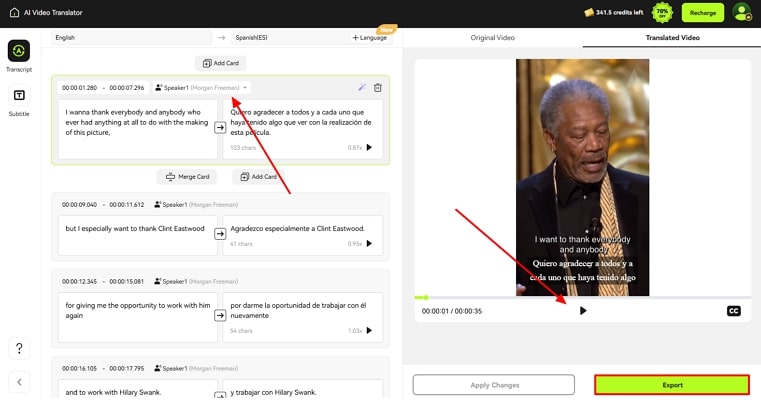Click the Merge Card button

click(187, 177)
